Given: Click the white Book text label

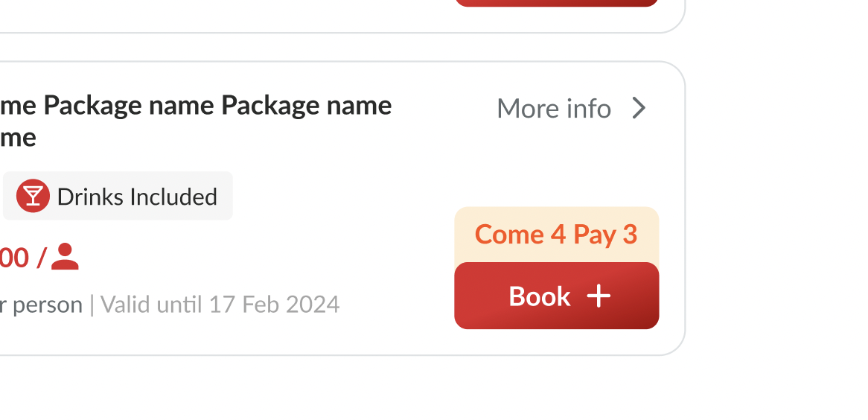Looking at the screenshot, I should (x=539, y=296).
